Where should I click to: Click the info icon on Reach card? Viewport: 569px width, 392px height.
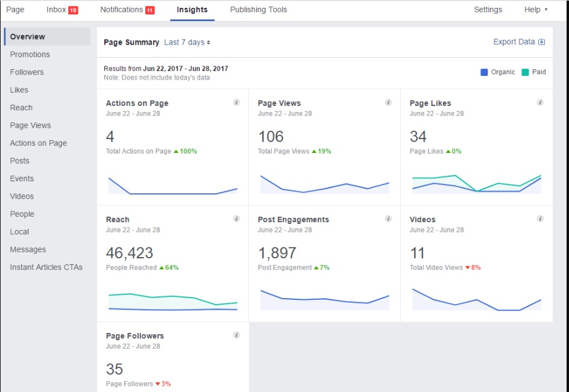click(x=236, y=219)
